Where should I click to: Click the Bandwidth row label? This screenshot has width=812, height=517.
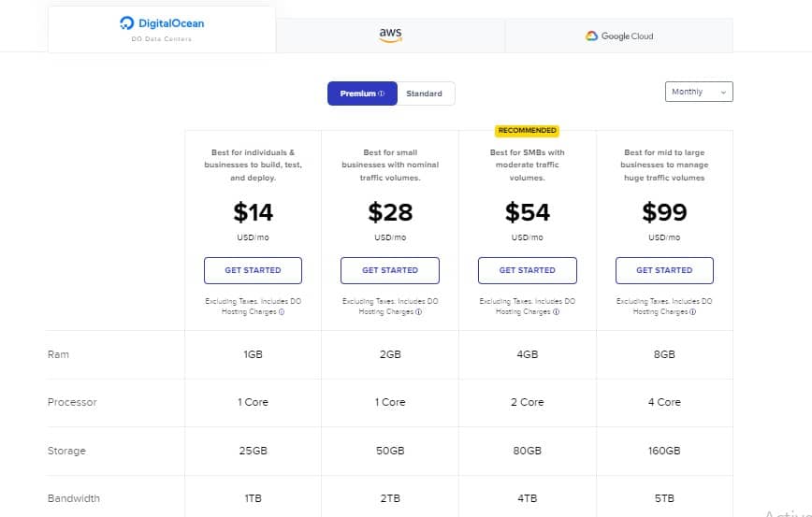[74, 498]
